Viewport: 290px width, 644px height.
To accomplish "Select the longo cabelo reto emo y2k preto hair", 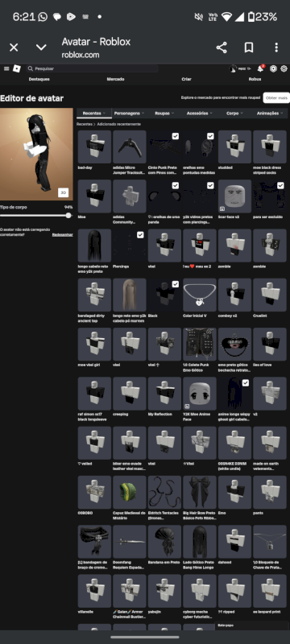I will pyautogui.click(x=94, y=246).
